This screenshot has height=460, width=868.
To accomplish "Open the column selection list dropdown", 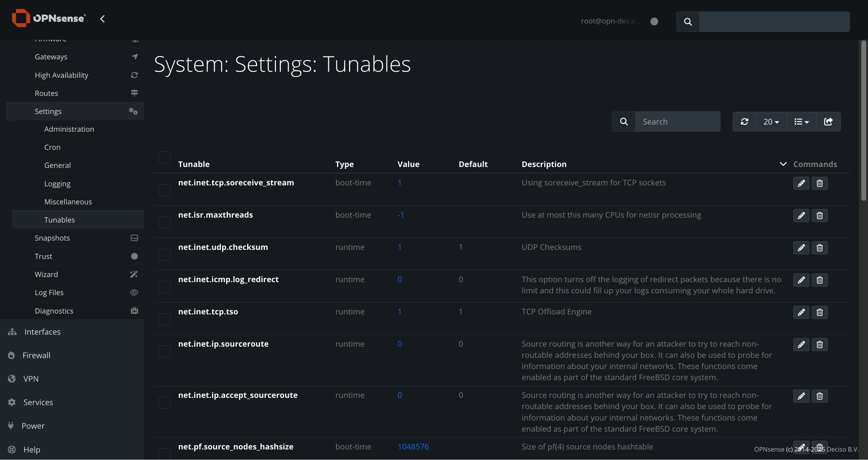I will [801, 122].
